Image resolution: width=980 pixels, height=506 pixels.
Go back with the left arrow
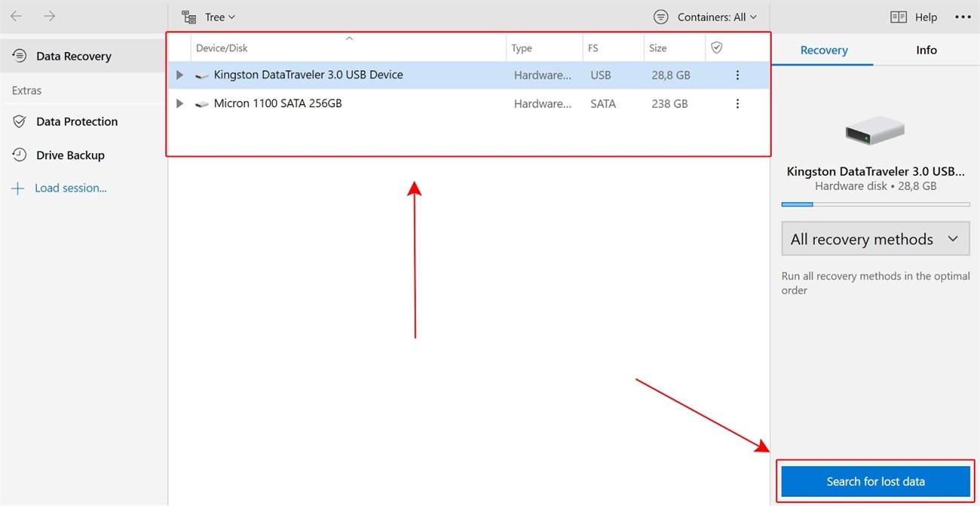pos(16,16)
